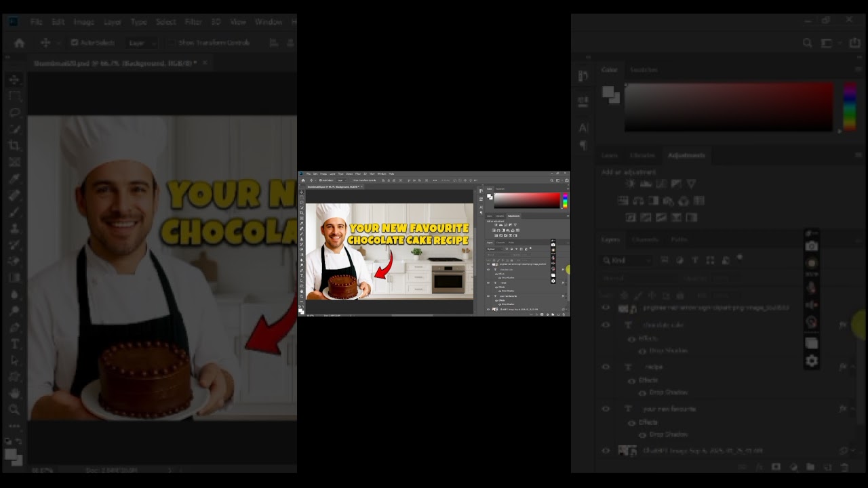Click the color picker field in the centered window
868x488 pixels.
[526, 201]
